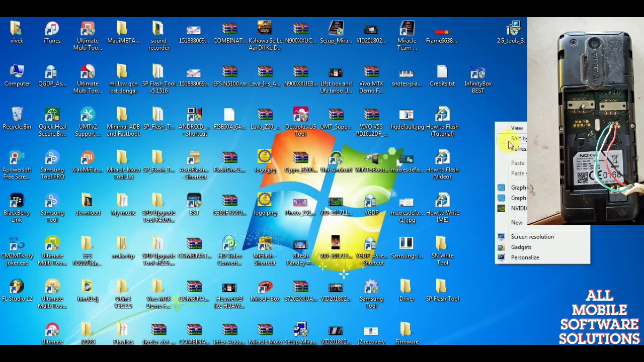Open the nokia frp folder
644x362 pixels.
tap(123, 247)
